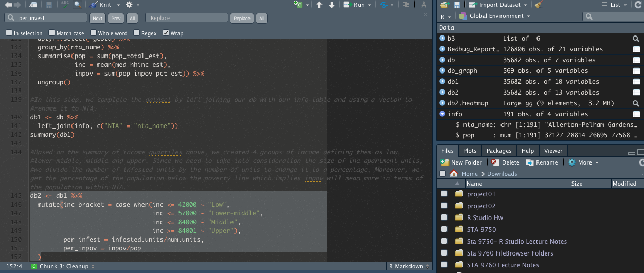This screenshot has width=644, height=273.
Task: Close the find and replace bar
Action: click(425, 15)
